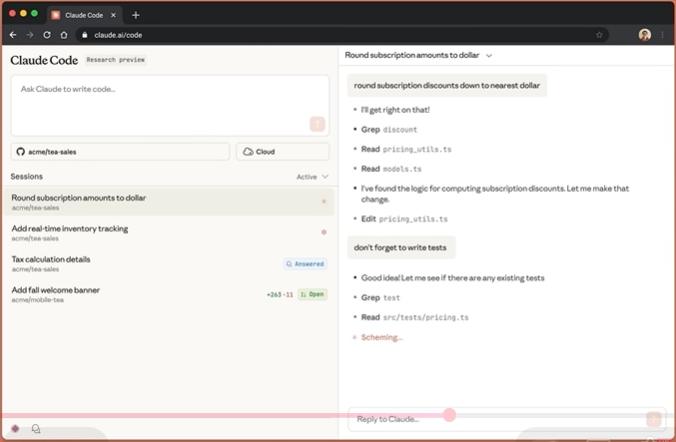
Task: Click the pink progress slider handle
Action: pyautogui.click(x=449, y=415)
